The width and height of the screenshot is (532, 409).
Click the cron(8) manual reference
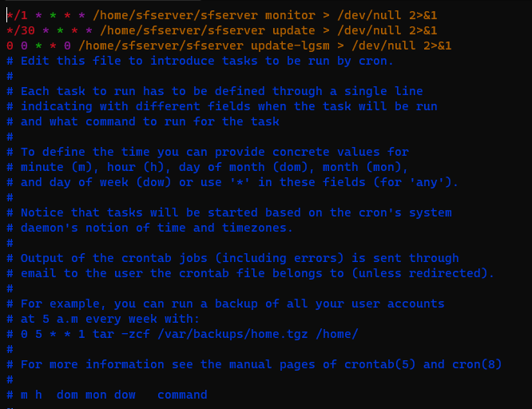(474, 364)
